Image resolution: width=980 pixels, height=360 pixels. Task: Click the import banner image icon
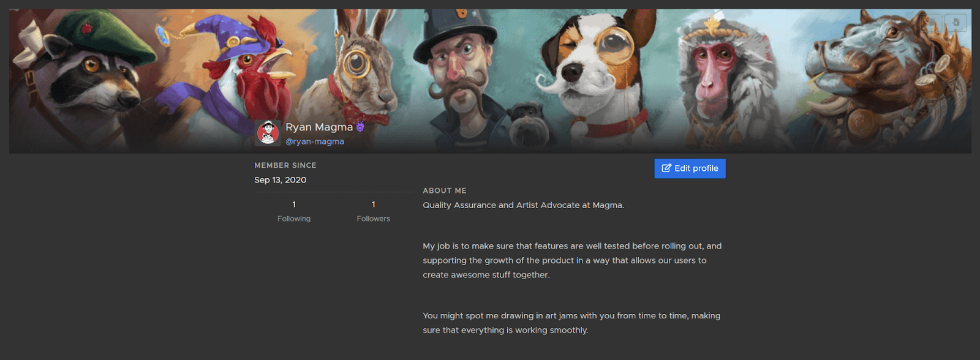click(x=956, y=23)
